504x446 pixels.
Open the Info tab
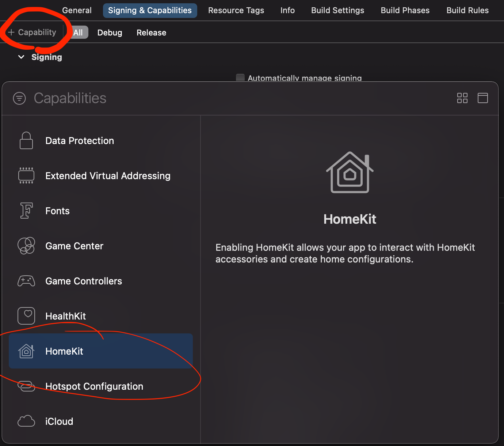click(x=287, y=10)
